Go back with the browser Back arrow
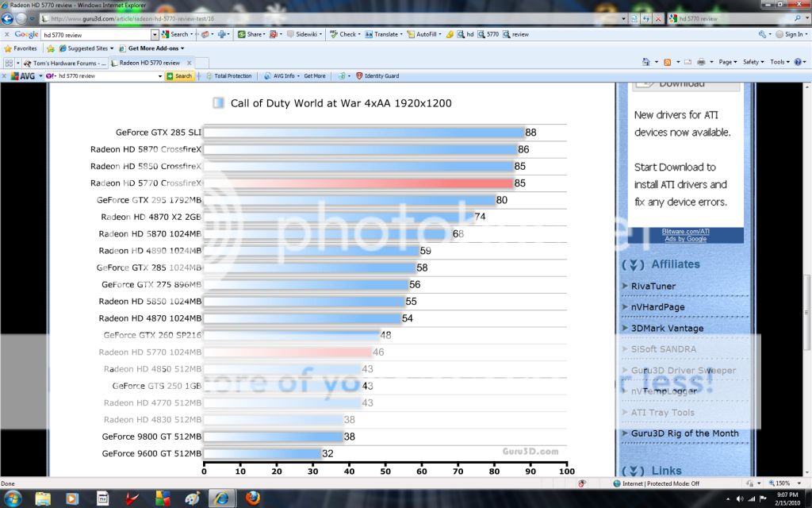The width and height of the screenshot is (812, 508). coord(7,19)
